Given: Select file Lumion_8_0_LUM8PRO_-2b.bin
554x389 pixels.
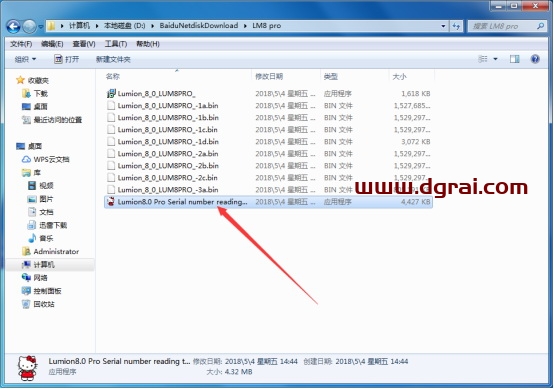Looking at the screenshot, I should tap(269, 166).
